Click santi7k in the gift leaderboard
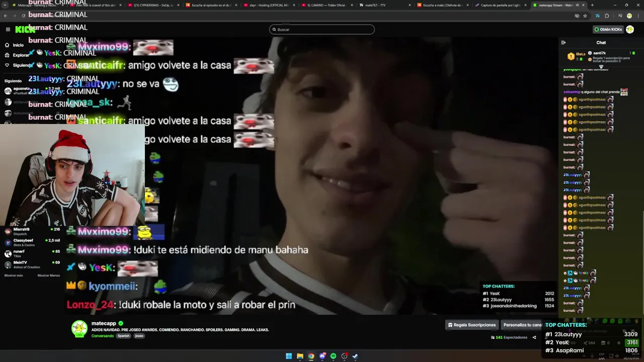 599,53
